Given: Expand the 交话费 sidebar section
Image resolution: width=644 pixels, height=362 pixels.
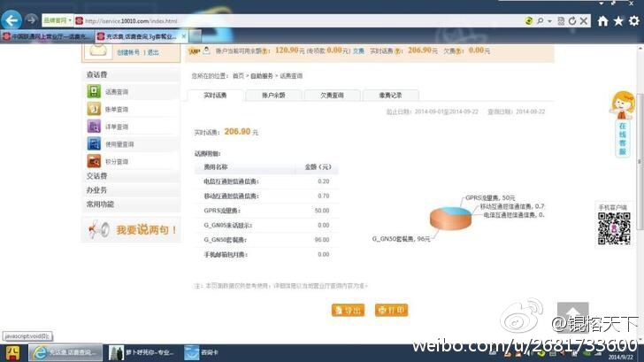Looking at the screenshot, I should tap(97, 176).
